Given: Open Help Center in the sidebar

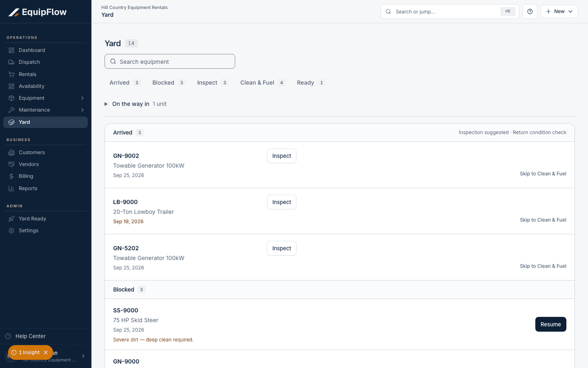Looking at the screenshot, I should coord(45,336).
